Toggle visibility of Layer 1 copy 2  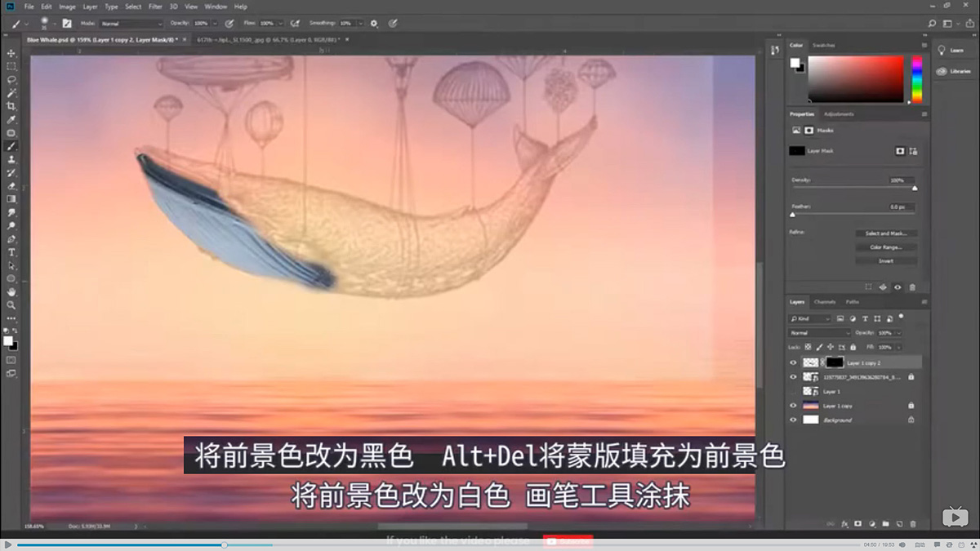coord(793,362)
